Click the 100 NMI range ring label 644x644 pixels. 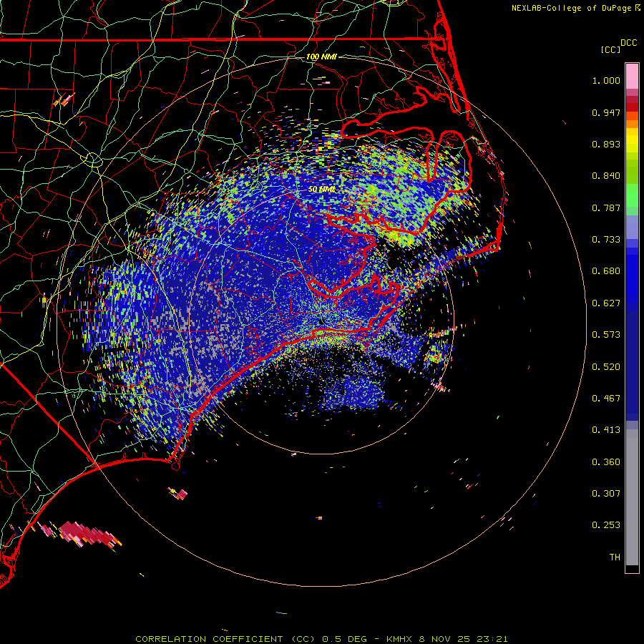(x=321, y=57)
